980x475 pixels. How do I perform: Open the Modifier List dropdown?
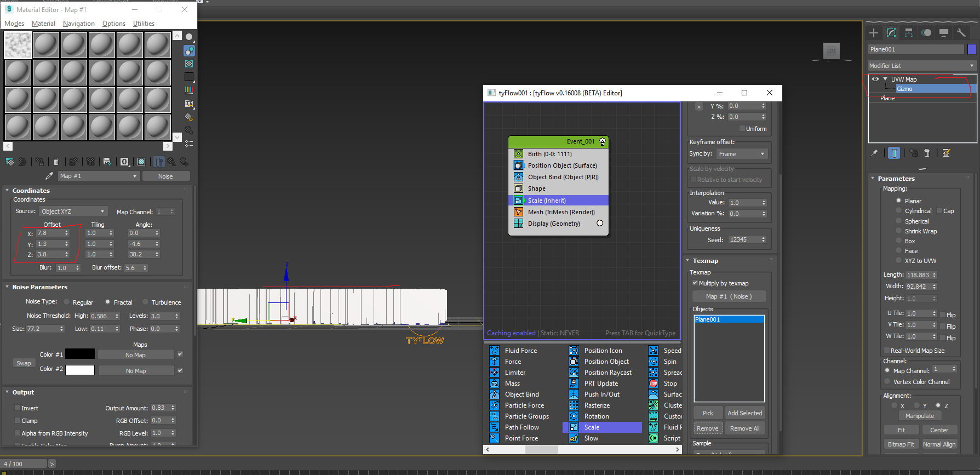point(922,66)
